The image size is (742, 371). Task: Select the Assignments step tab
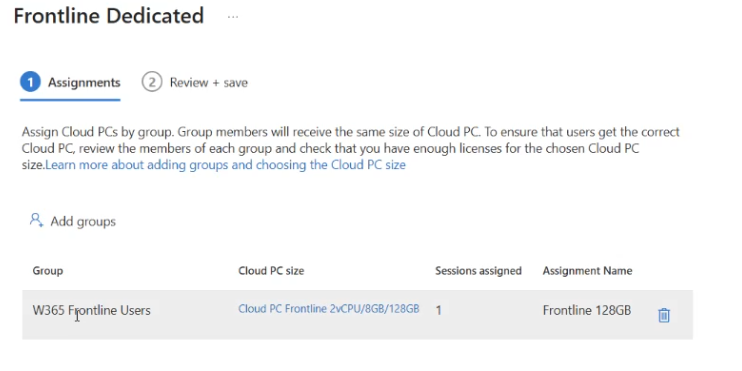70,82
